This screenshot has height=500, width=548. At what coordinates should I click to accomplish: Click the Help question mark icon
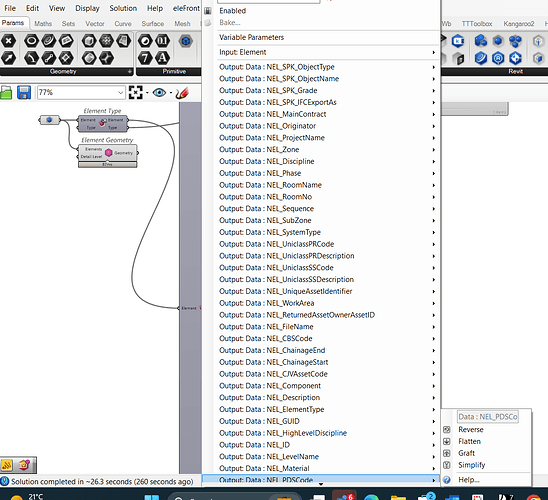[447, 480]
